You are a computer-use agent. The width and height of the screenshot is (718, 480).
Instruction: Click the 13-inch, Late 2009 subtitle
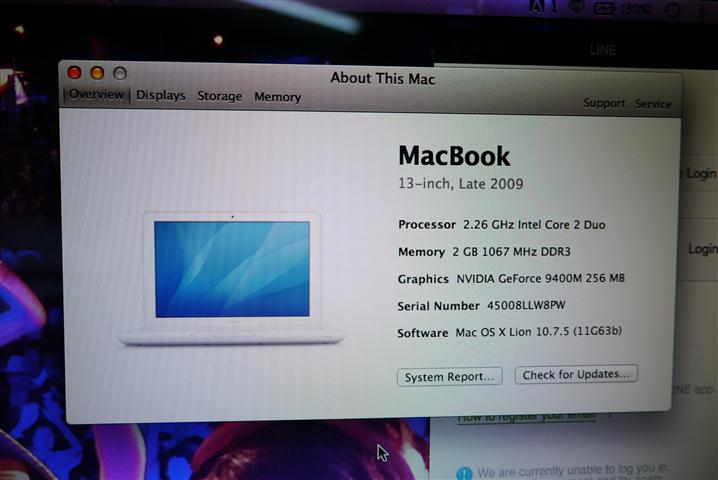[461, 184]
